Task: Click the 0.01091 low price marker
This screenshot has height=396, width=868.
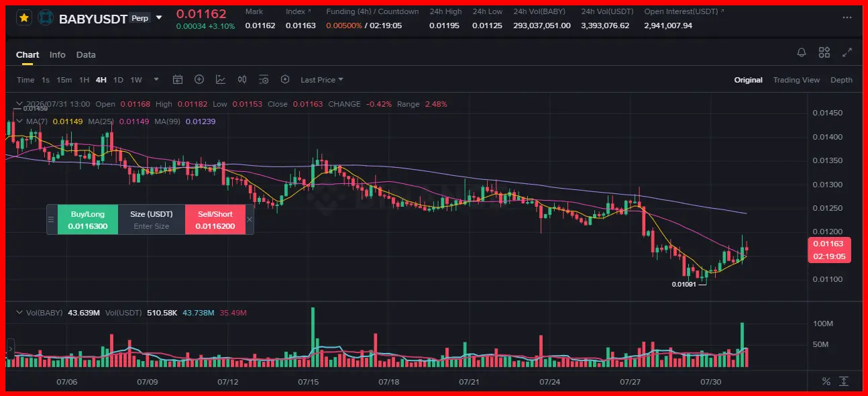Action: point(684,284)
